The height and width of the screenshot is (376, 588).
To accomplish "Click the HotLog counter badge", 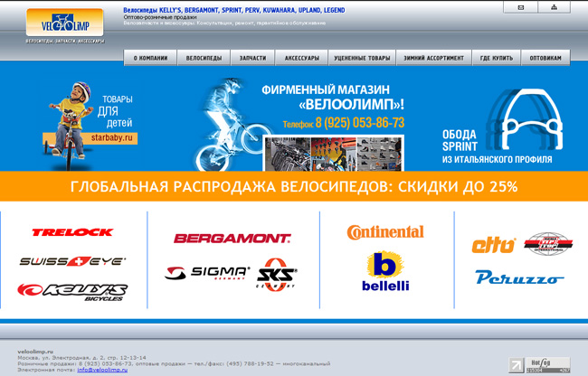I will (x=548, y=365).
